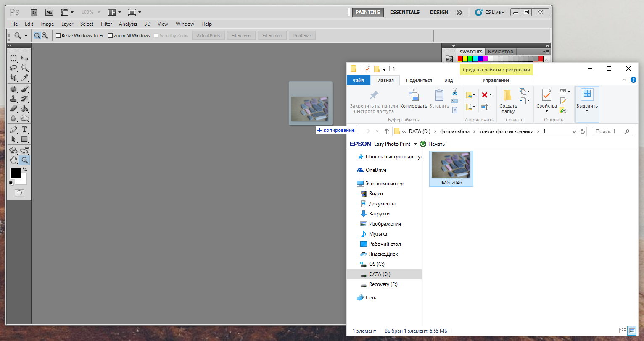Show more workspaces with double chevron
This screenshot has height=341, width=644.
pos(459,12)
